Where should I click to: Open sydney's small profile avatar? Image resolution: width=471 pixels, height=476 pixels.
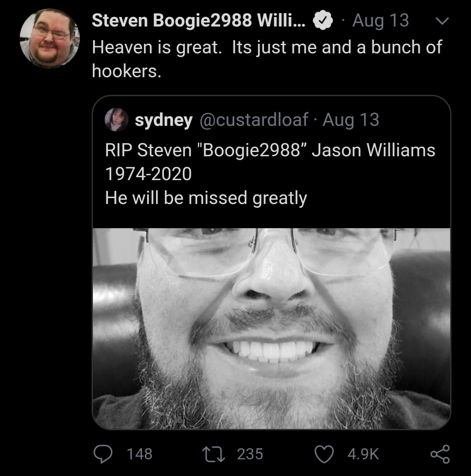click(116, 120)
